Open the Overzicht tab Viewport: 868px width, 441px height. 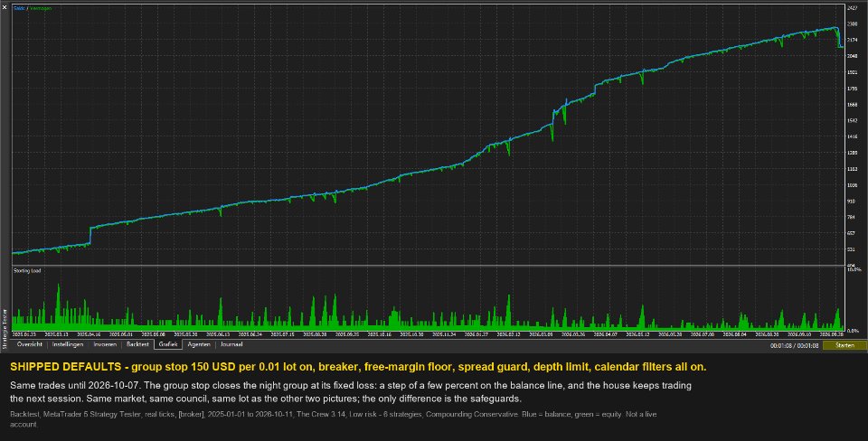(x=29, y=344)
